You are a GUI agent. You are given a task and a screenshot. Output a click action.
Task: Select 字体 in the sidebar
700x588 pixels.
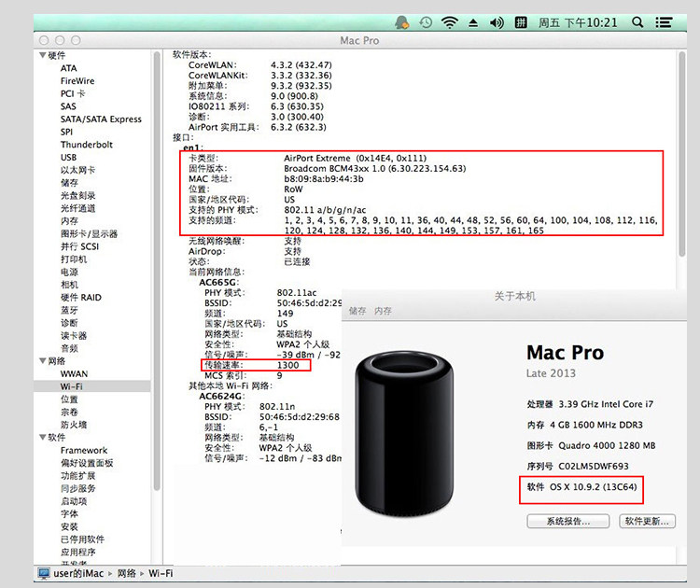(69, 514)
